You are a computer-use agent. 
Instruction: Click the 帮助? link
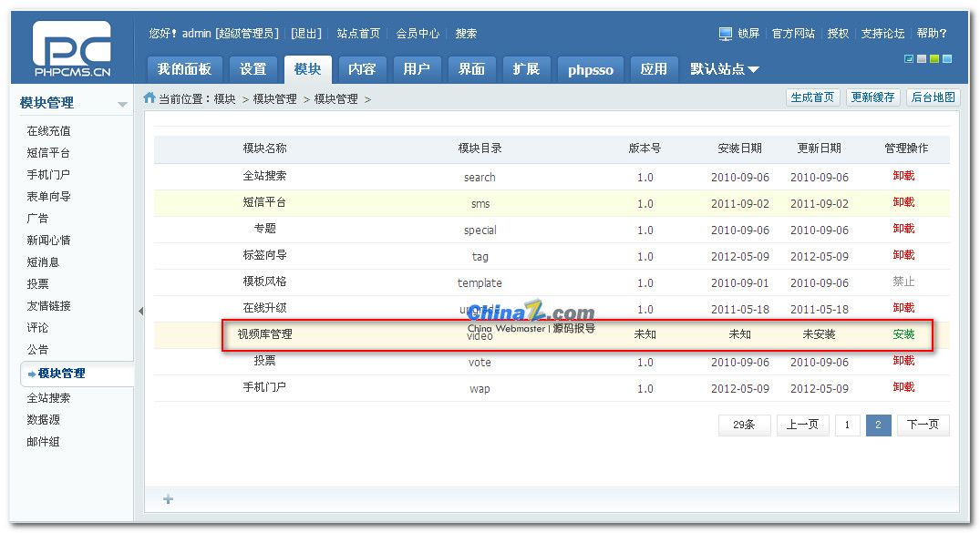[x=932, y=34]
